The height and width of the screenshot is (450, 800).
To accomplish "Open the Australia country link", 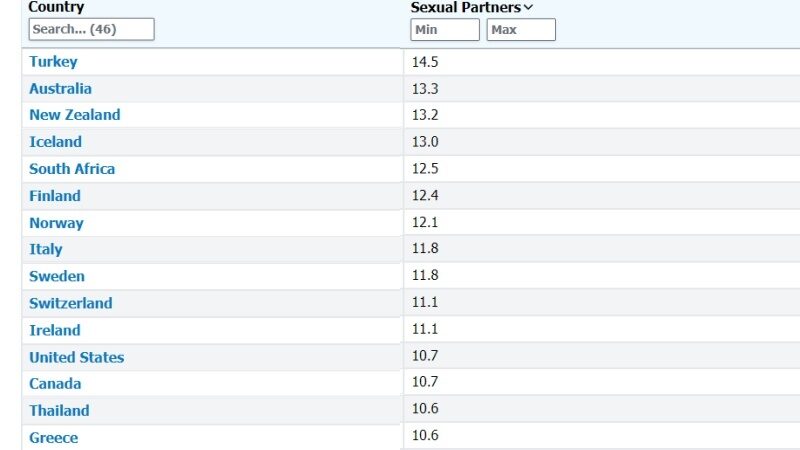I will [x=60, y=89].
